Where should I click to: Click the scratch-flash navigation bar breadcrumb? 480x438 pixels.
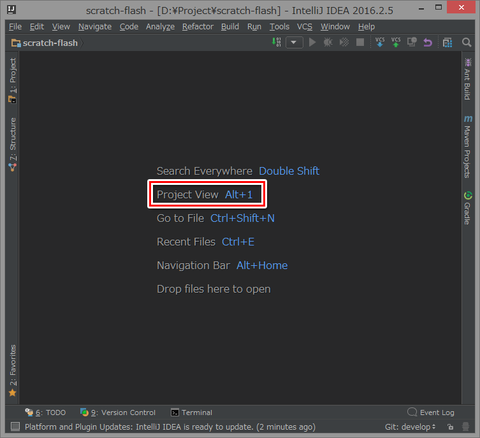(45, 43)
